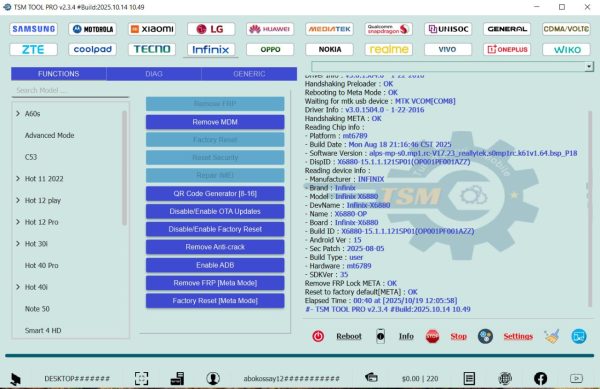Click the user account icon
600x389 pixels.
[213, 378]
